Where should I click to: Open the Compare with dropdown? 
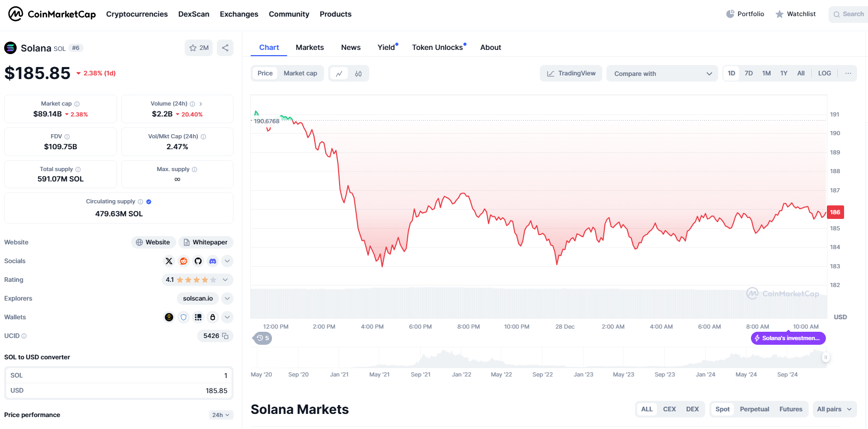point(662,73)
